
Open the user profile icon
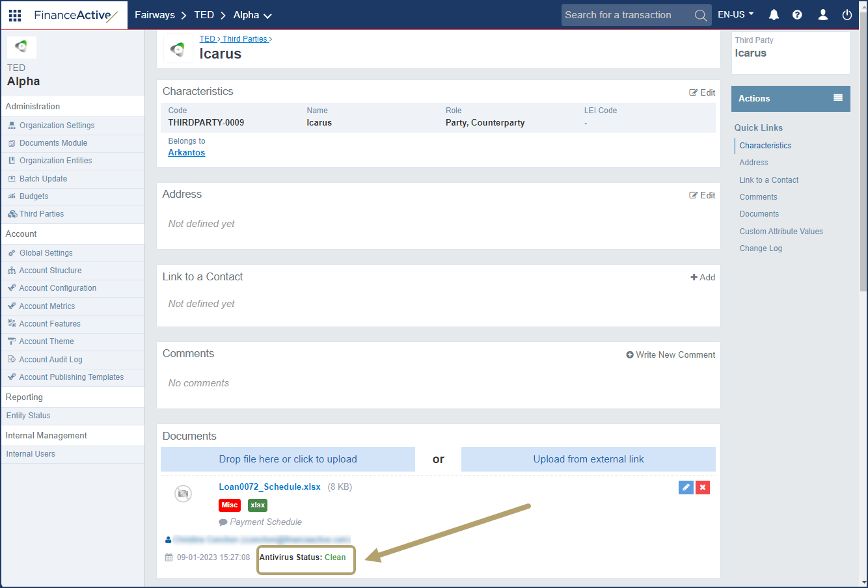pyautogui.click(x=822, y=14)
